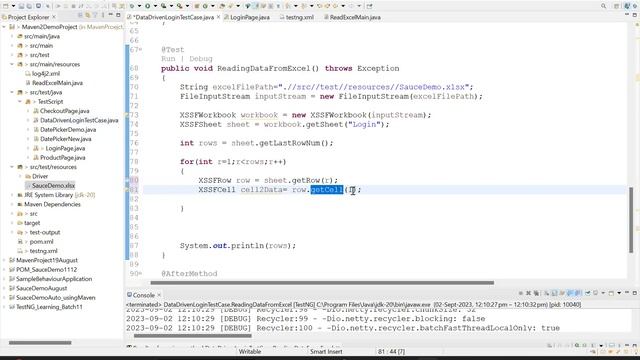Collapse all in Project Explorer toolbar
Viewport: 640px width, 360px height.
click(x=80, y=15)
